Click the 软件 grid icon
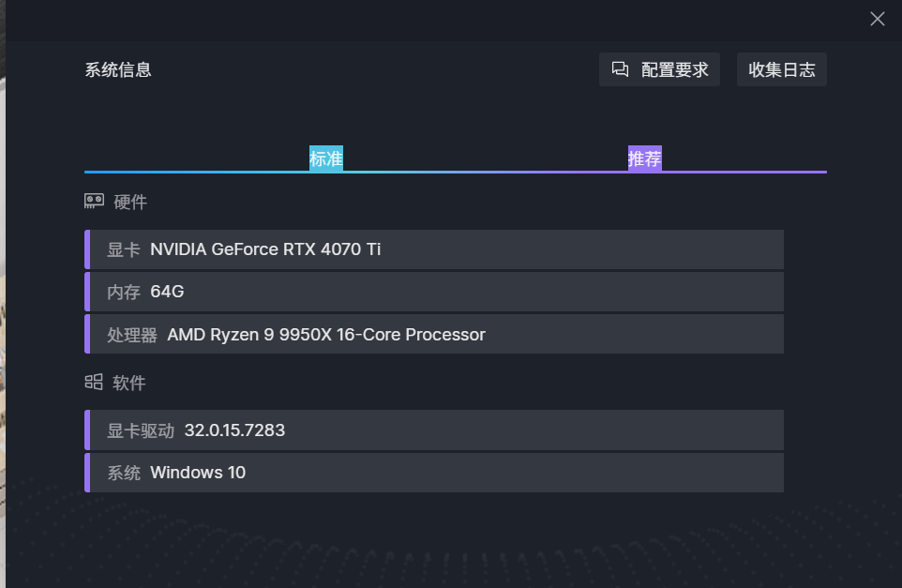Image resolution: width=902 pixels, height=588 pixels. (94, 383)
